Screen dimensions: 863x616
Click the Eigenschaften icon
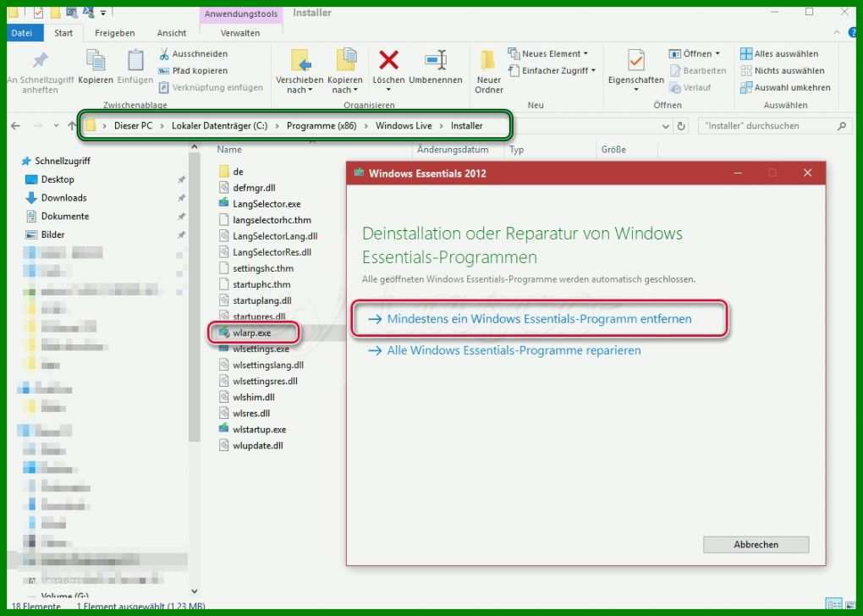pyautogui.click(x=635, y=61)
